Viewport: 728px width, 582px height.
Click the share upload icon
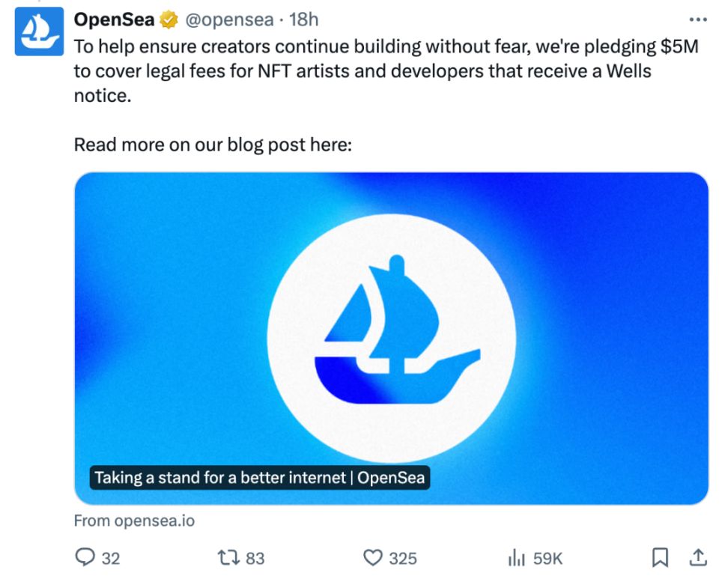point(698,557)
